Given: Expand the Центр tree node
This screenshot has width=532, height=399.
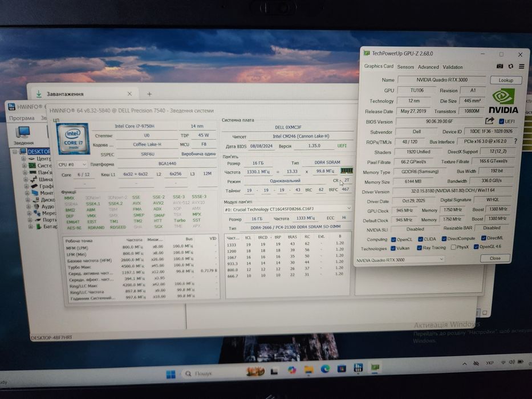Looking at the screenshot, I should (24, 158).
